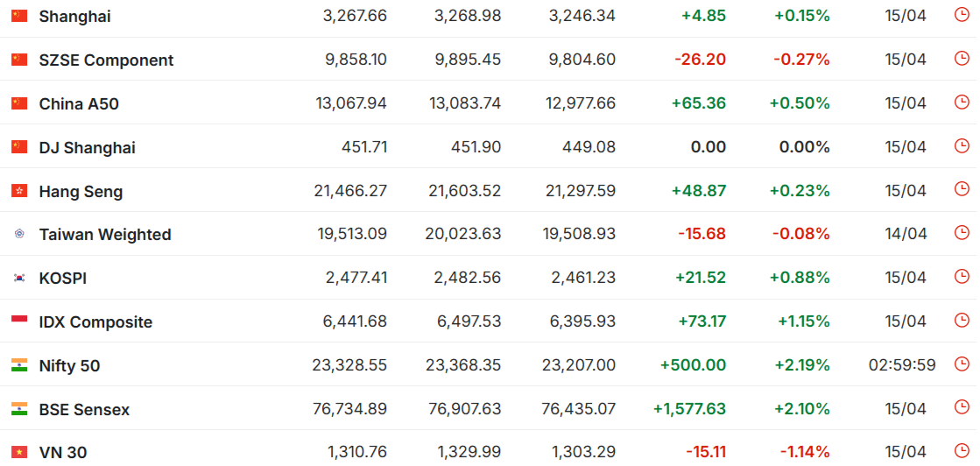Click the China flag next to SZSE Component
Screen dimensions: 980x466
(19, 60)
